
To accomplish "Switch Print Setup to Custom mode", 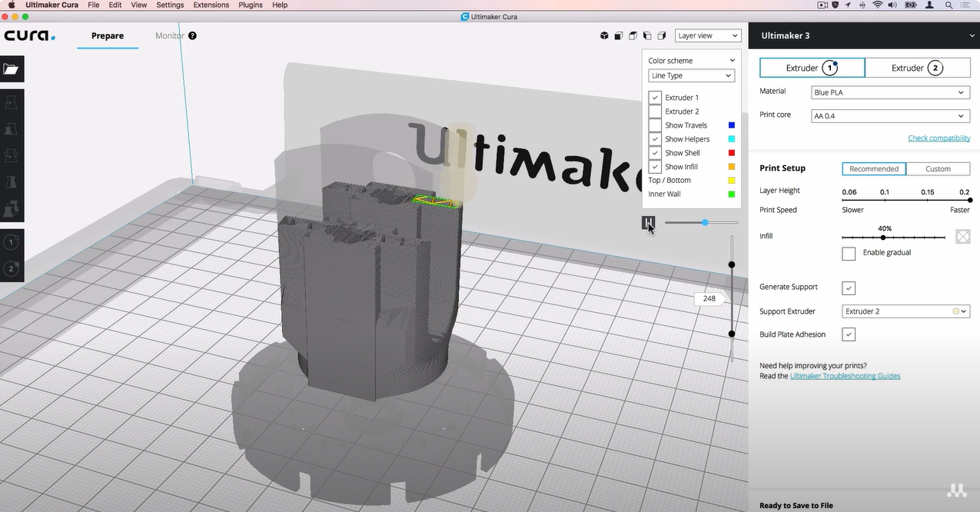I will 938,168.
